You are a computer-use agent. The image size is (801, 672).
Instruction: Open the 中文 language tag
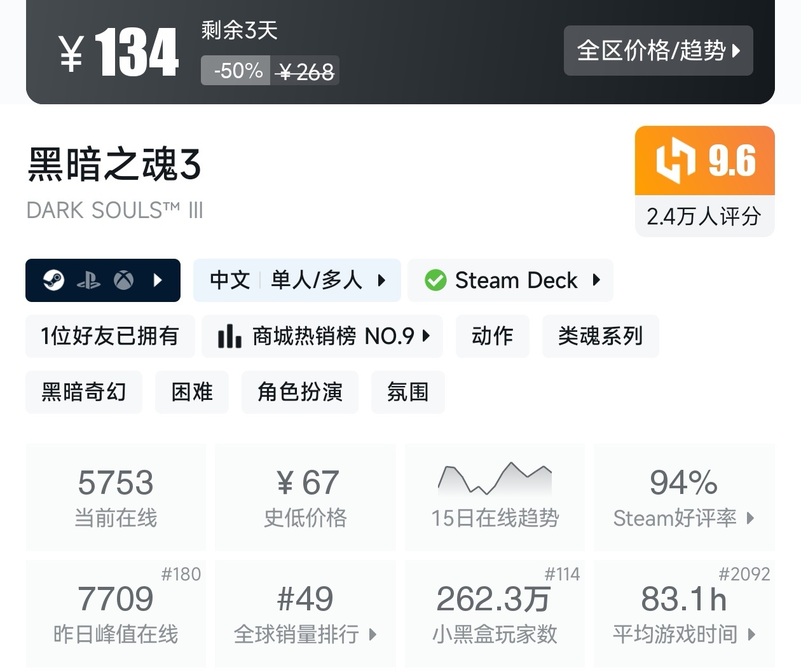229,280
